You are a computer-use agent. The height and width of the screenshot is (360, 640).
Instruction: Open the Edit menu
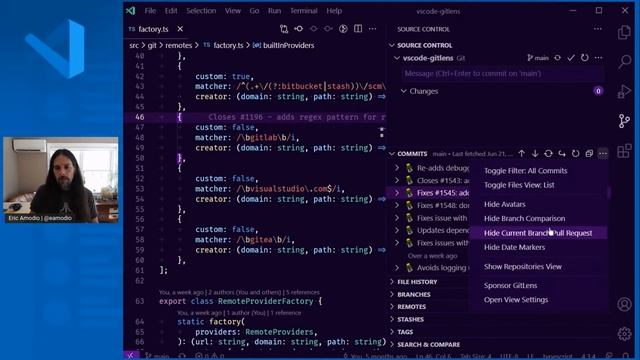(x=171, y=11)
